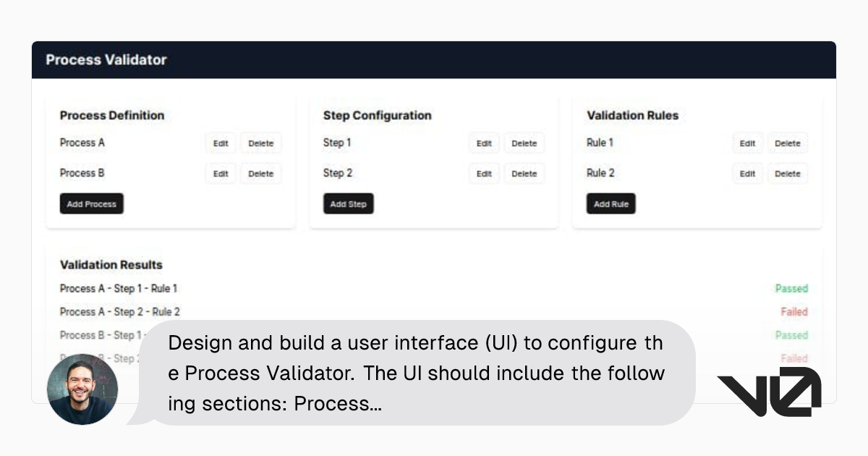The height and width of the screenshot is (456, 868).
Task: Delete Process B
Action: tap(260, 173)
